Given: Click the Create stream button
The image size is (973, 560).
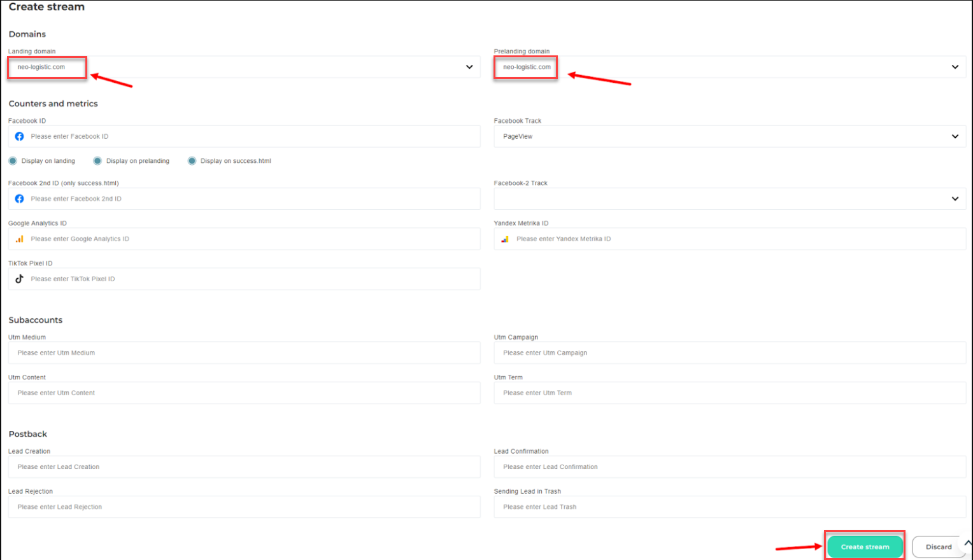Looking at the screenshot, I should (x=865, y=547).
